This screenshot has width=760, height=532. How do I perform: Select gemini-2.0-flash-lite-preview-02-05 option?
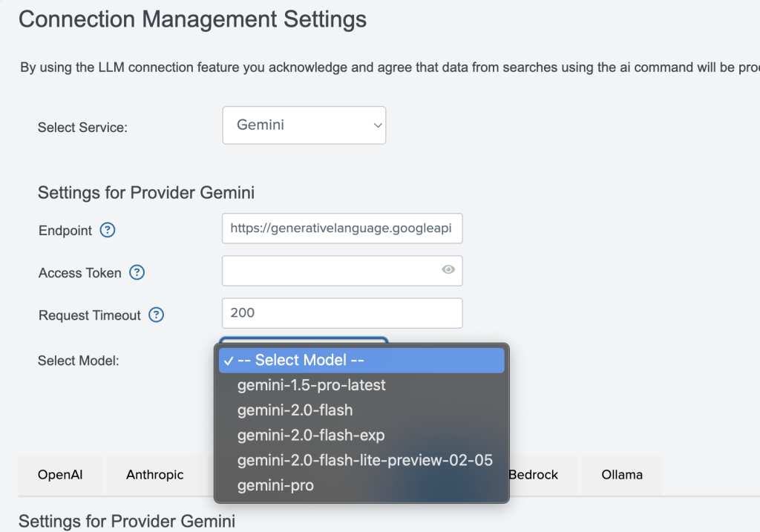[361, 460]
